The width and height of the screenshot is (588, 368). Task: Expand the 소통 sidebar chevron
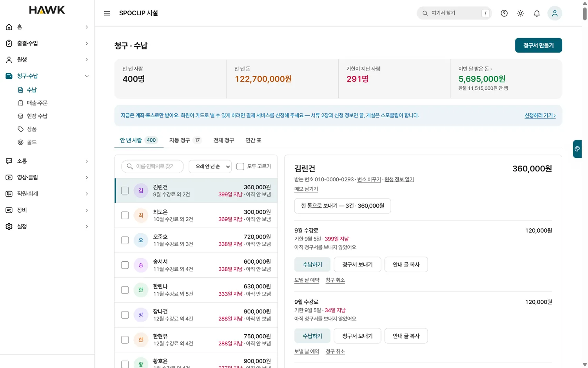pyautogui.click(x=87, y=161)
